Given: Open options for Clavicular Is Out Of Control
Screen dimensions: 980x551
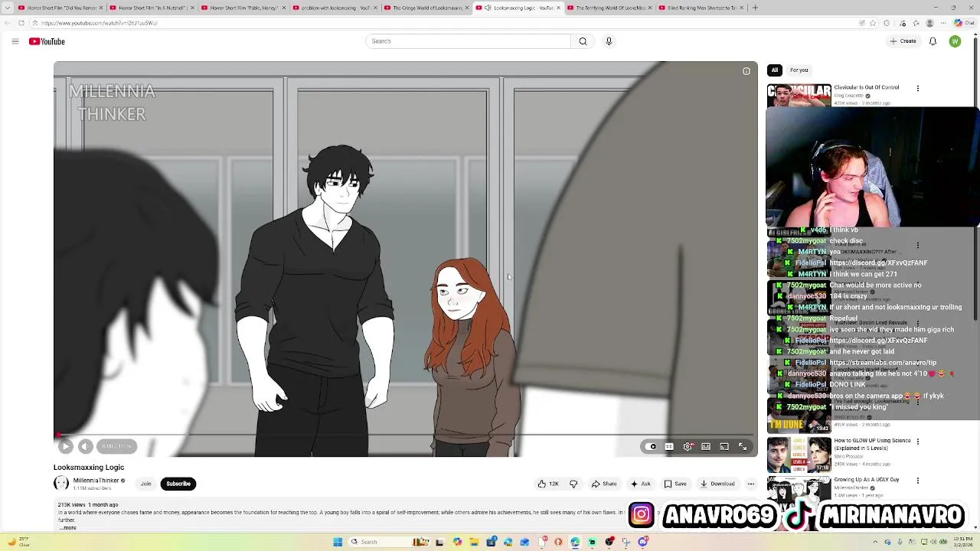Looking at the screenshot, I should (918, 88).
